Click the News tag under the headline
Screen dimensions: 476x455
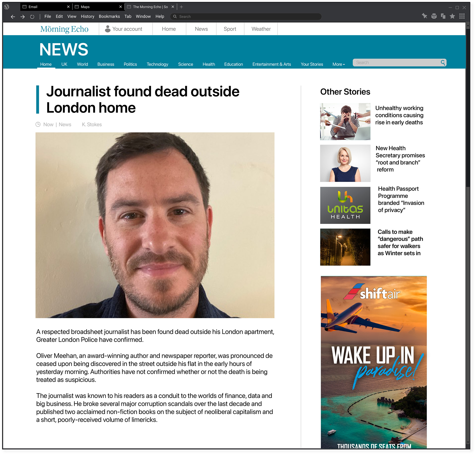pyautogui.click(x=65, y=124)
